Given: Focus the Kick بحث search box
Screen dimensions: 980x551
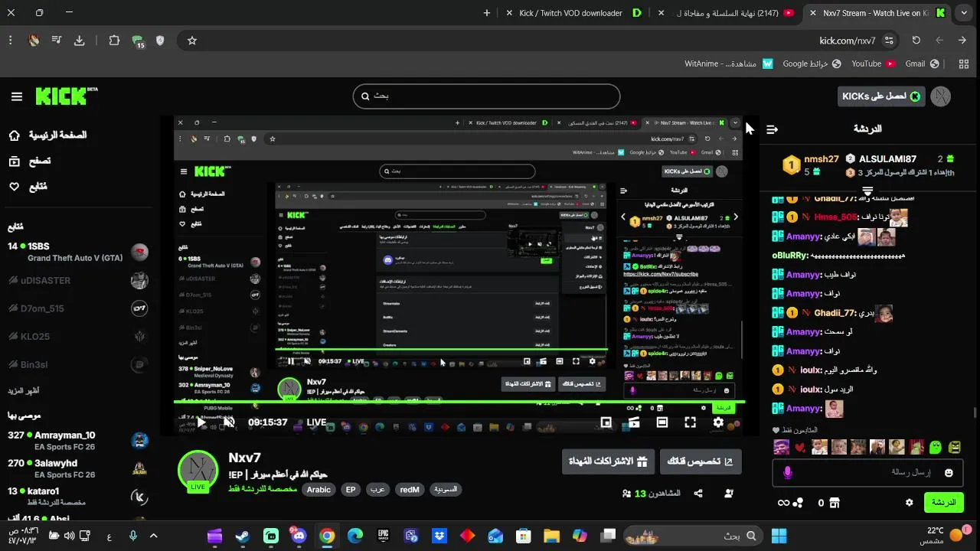Looking at the screenshot, I should click(x=486, y=96).
